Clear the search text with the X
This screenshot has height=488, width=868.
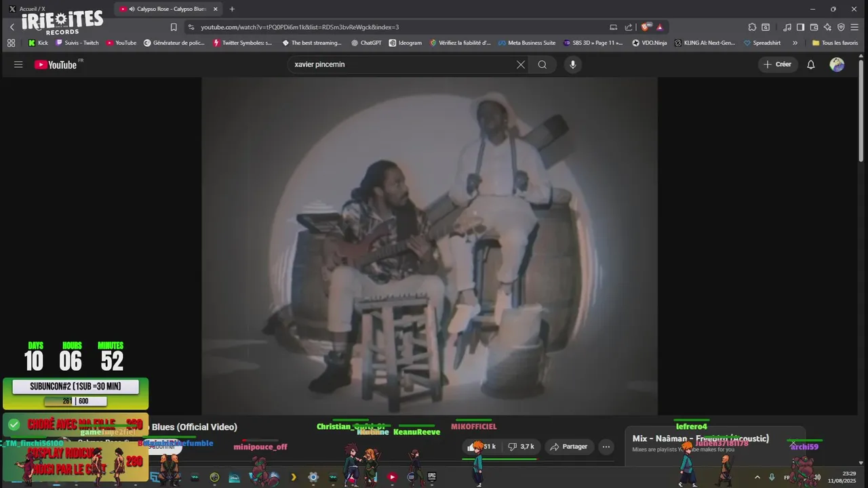521,64
